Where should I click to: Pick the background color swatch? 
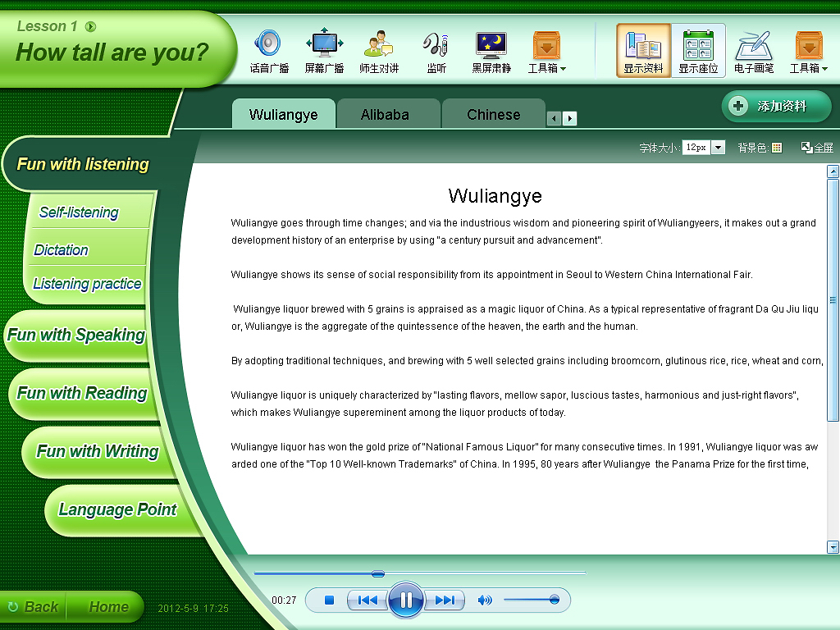(x=777, y=148)
